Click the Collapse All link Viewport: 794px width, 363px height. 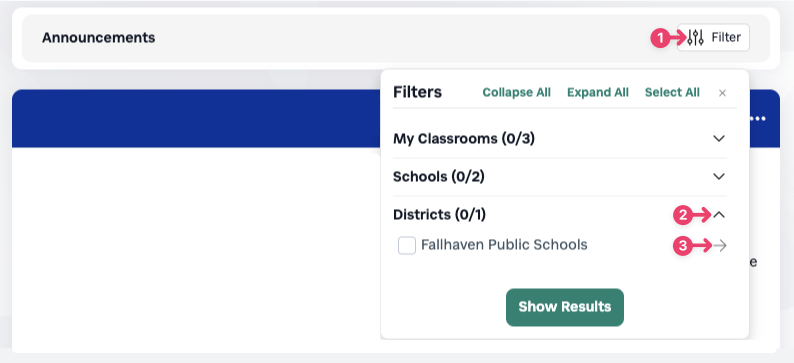pyautogui.click(x=517, y=93)
